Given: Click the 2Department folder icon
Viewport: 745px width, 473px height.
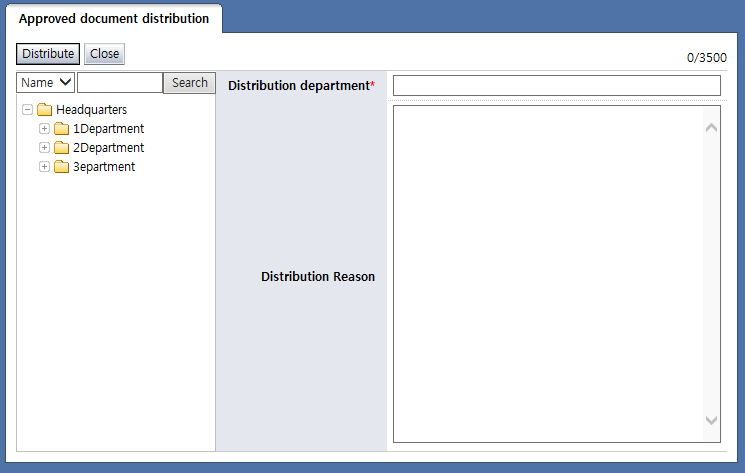Looking at the screenshot, I should [x=61, y=148].
